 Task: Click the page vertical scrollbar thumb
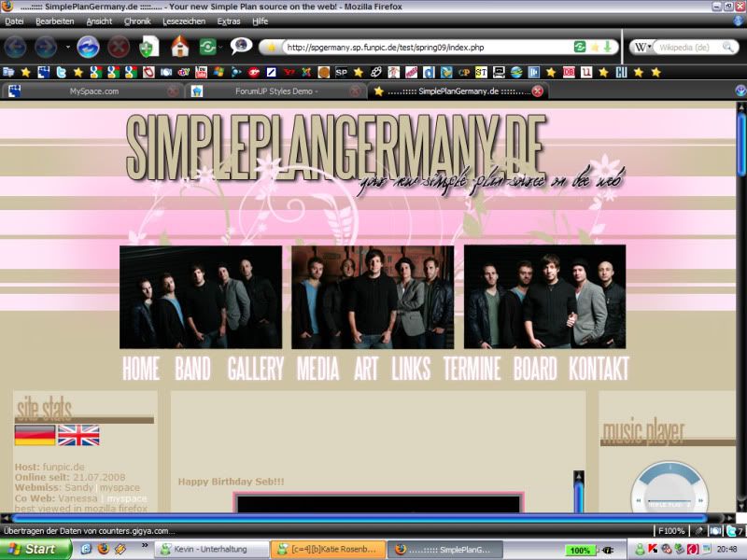click(741, 144)
